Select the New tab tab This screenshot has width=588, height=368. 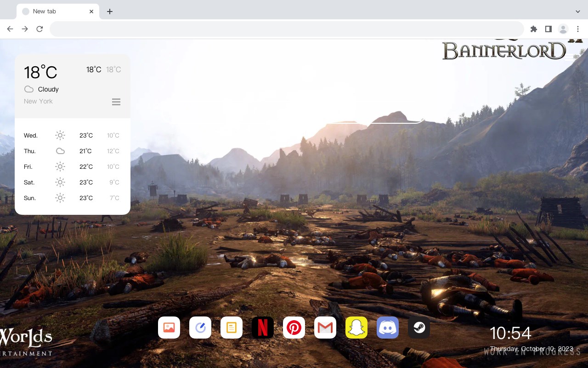(58, 11)
